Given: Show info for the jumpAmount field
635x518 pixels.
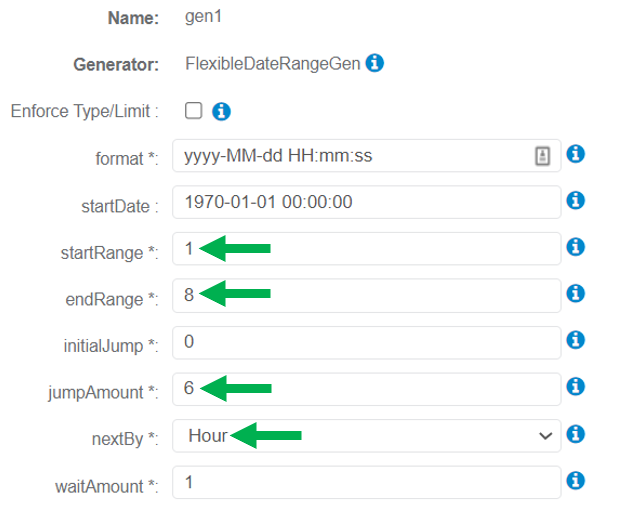Looking at the screenshot, I should tap(575, 387).
